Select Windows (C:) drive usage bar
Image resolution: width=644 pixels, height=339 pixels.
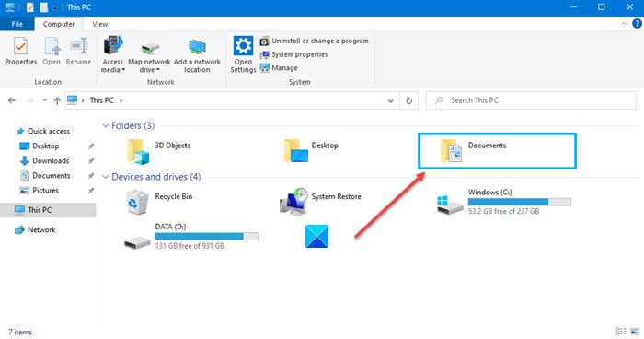click(519, 202)
